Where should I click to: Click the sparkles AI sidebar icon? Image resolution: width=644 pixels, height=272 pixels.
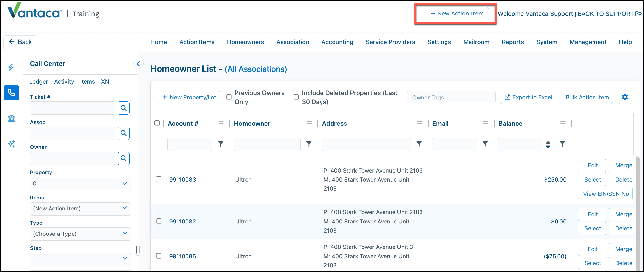click(11, 144)
